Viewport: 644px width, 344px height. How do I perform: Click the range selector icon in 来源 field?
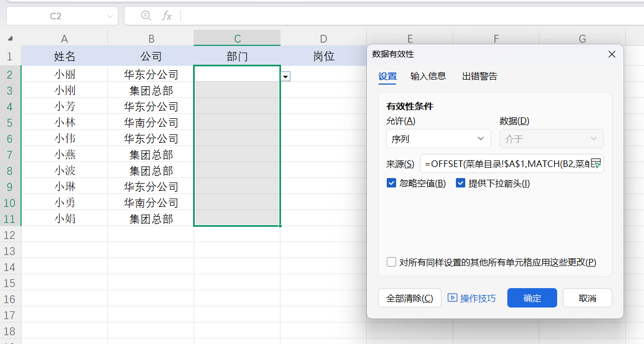[596, 163]
